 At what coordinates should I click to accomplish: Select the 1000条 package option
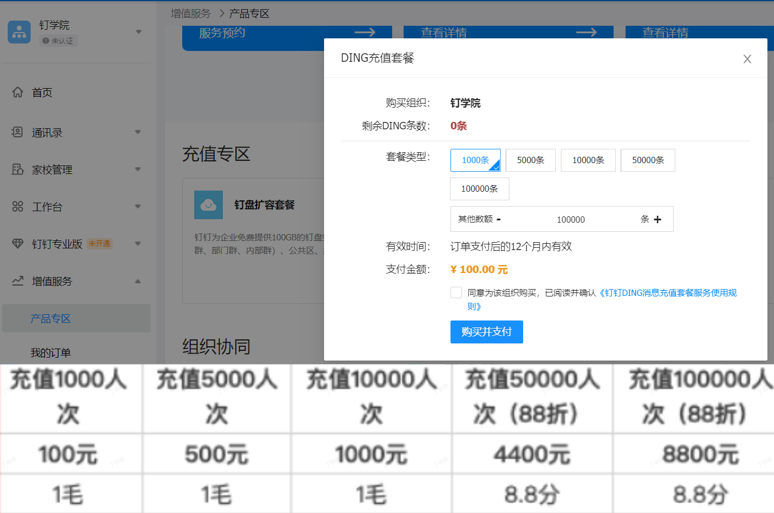(x=475, y=160)
